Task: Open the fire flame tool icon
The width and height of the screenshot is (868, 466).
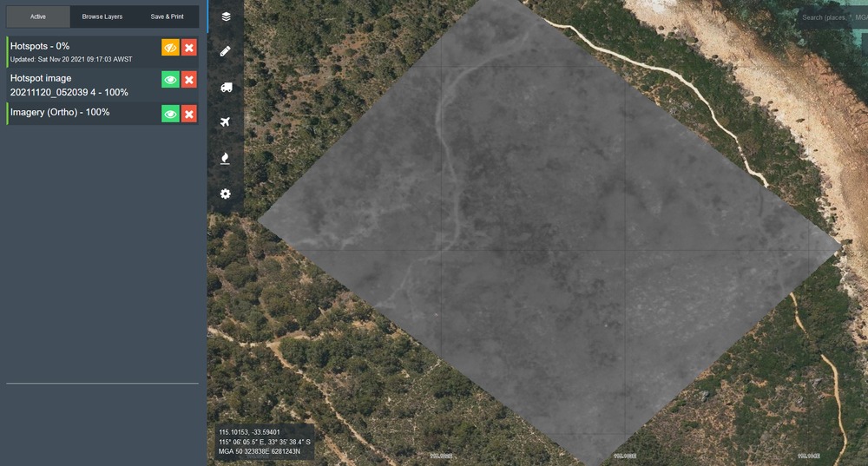Action: [226, 158]
